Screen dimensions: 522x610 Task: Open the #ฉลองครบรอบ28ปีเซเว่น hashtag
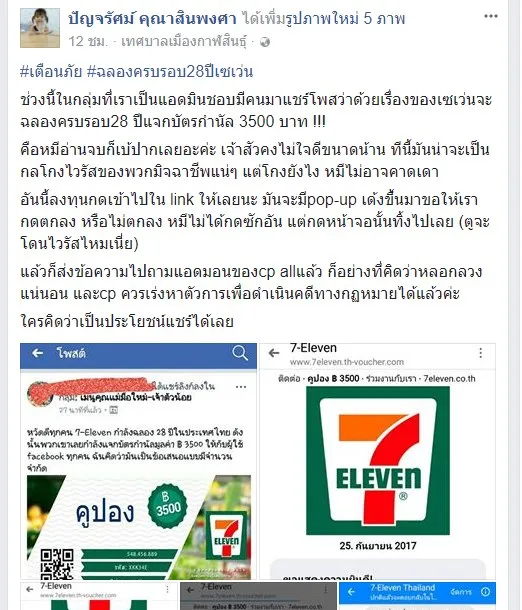click(170, 72)
